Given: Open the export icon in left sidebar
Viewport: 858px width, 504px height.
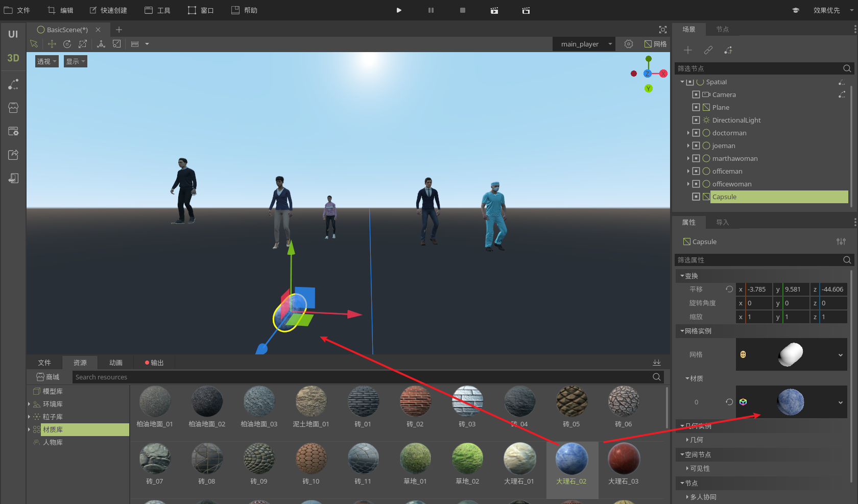Looking at the screenshot, I should tap(13, 155).
